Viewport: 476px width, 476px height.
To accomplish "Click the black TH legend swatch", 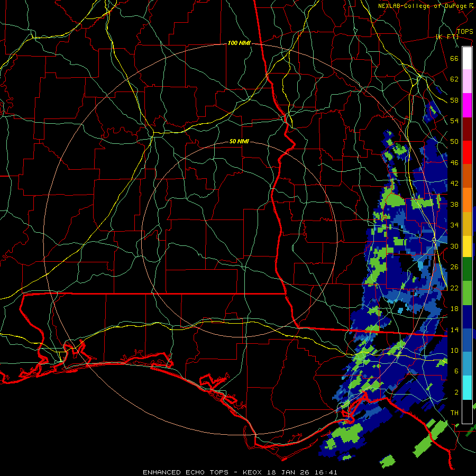I will click(467, 411).
